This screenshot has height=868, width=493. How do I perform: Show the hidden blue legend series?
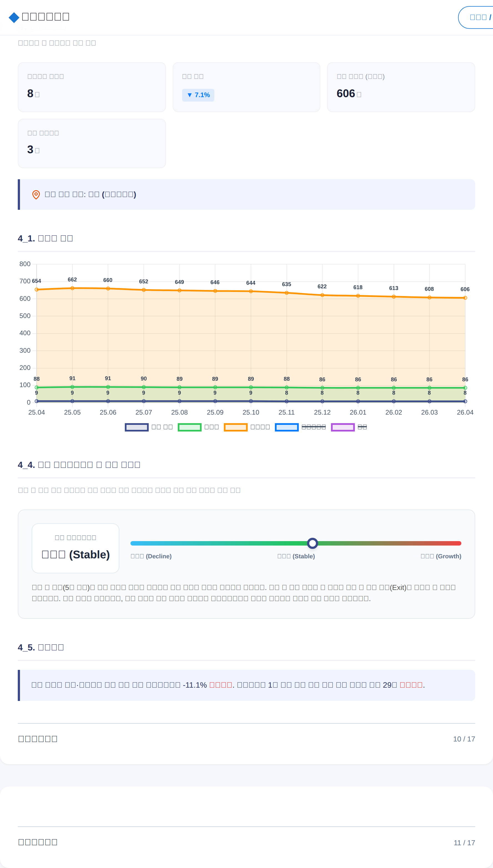coord(300,427)
